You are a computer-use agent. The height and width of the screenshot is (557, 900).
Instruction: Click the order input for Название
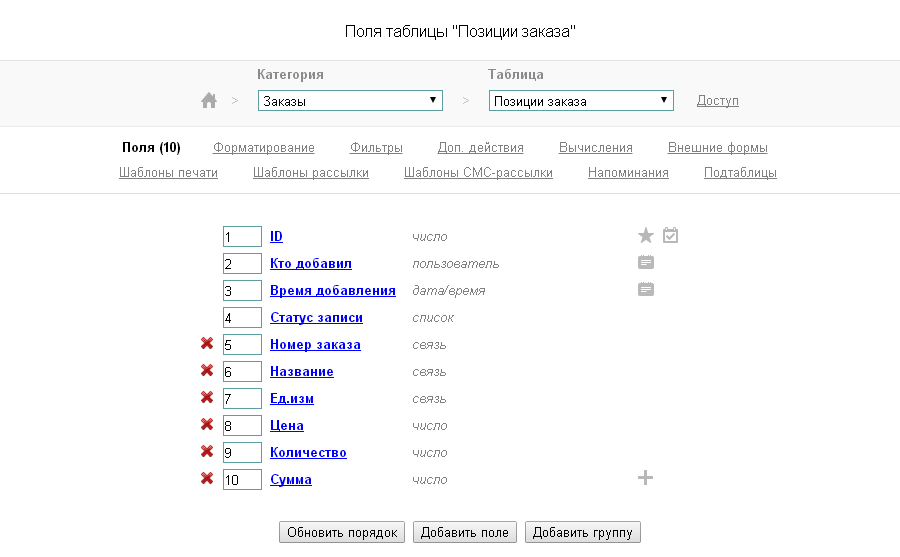click(242, 371)
